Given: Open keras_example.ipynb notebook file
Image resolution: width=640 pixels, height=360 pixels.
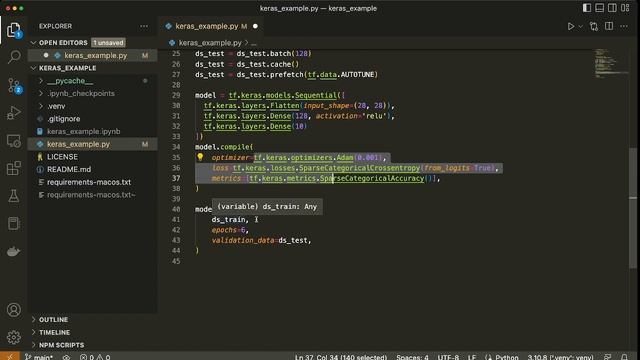Looking at the screenshot, I should (83, 131).
